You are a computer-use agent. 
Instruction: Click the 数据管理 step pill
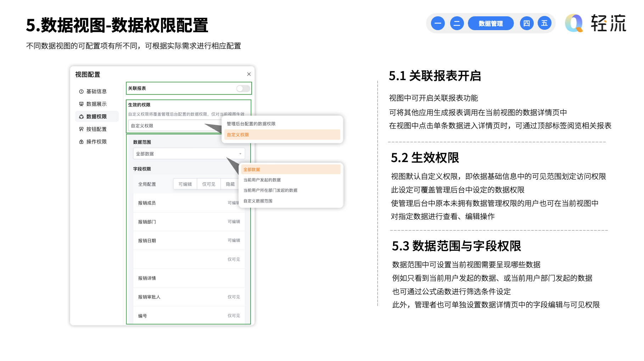click(491, 23)
